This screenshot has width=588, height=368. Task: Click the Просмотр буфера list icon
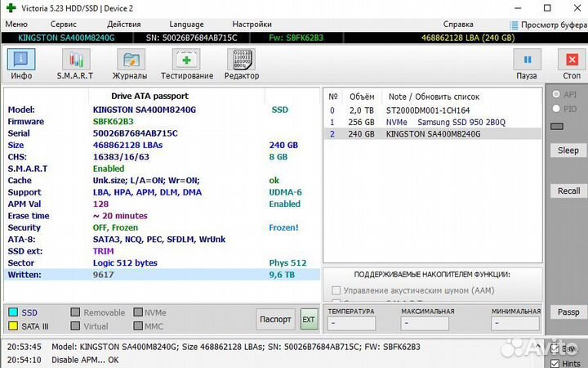[x=514, y=25]
